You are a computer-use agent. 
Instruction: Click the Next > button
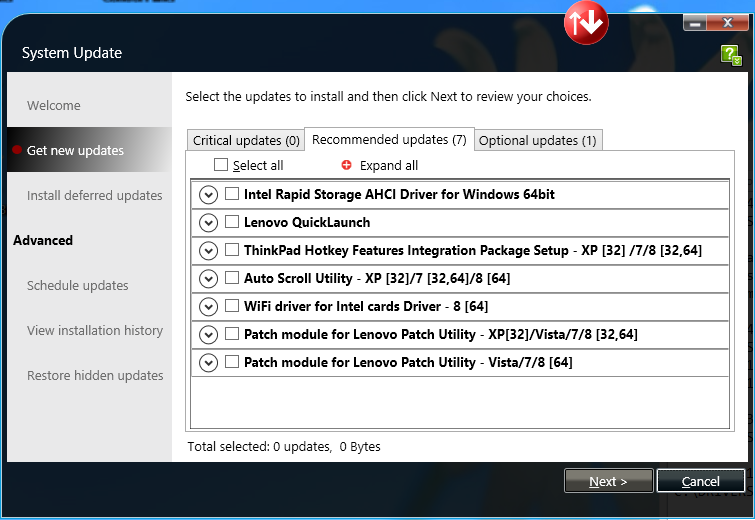609,481
